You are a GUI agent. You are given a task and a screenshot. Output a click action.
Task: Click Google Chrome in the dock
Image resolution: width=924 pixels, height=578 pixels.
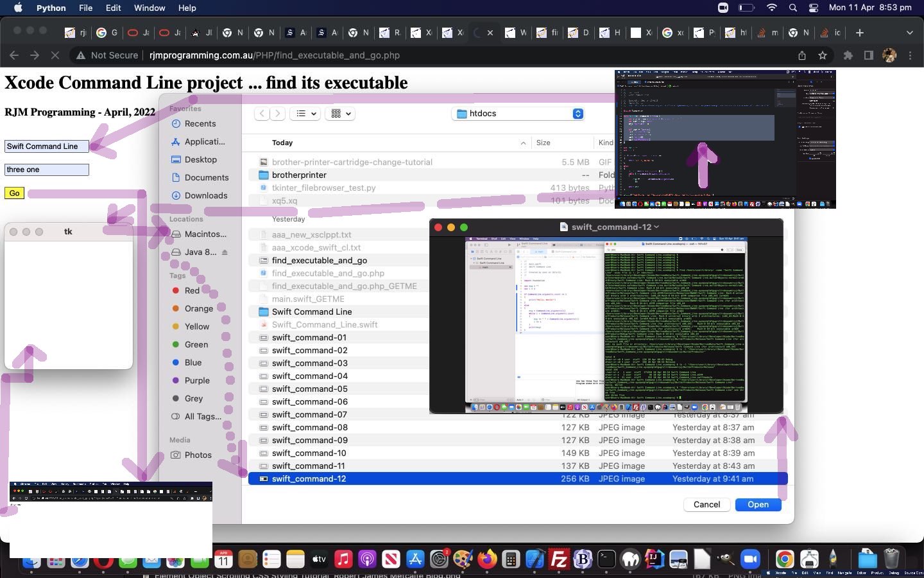785,559
